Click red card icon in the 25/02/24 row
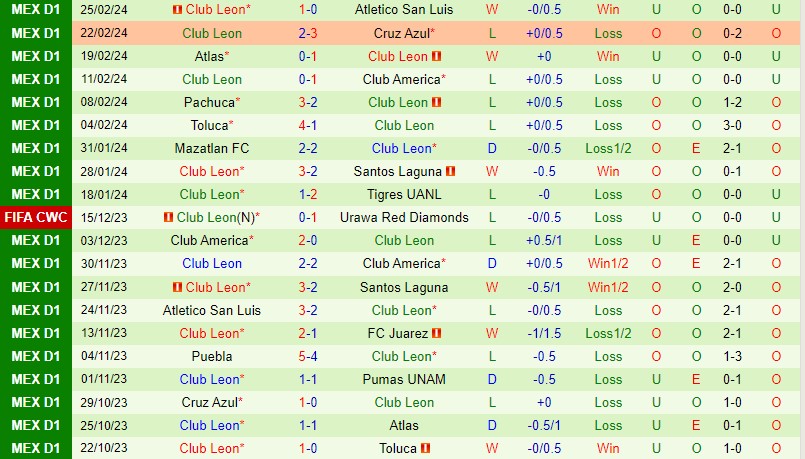 tap(177, 10)
